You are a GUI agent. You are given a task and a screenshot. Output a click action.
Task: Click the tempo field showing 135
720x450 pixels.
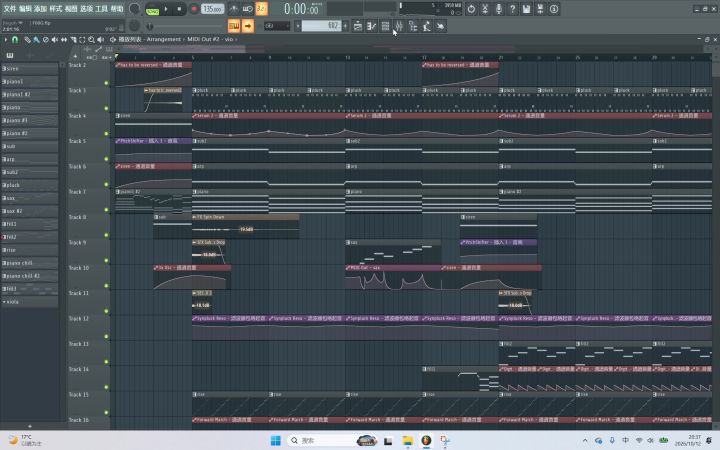click(212, 9)
